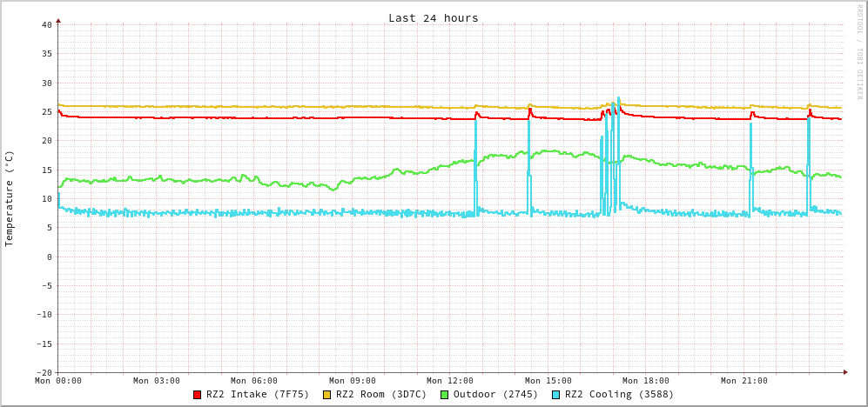Click the red RZ2 Intake legend swatch

(198, 395)
